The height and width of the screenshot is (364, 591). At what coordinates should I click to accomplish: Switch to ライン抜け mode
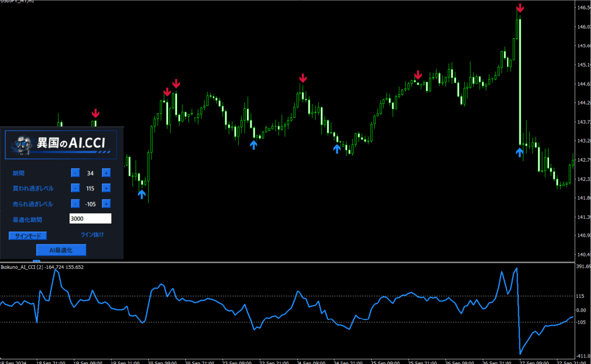[x=91, y=234]
